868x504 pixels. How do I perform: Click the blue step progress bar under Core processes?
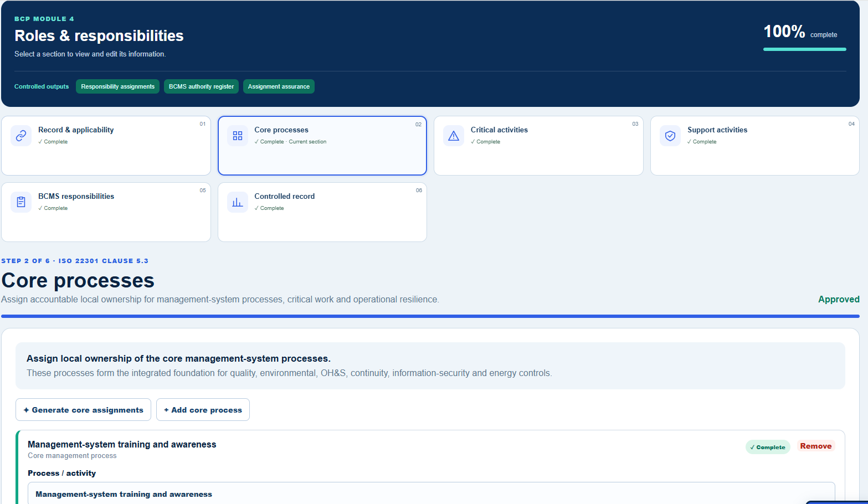tap(430, 316)
